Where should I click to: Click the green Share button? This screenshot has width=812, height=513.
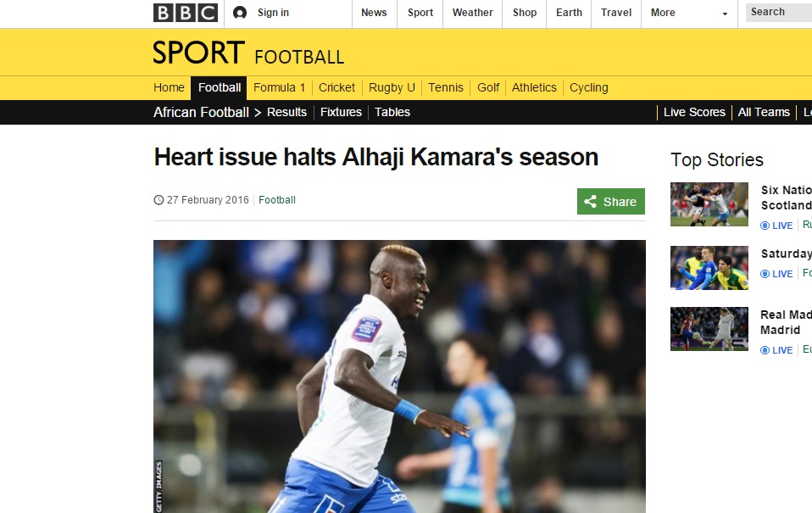pos(611,201)
